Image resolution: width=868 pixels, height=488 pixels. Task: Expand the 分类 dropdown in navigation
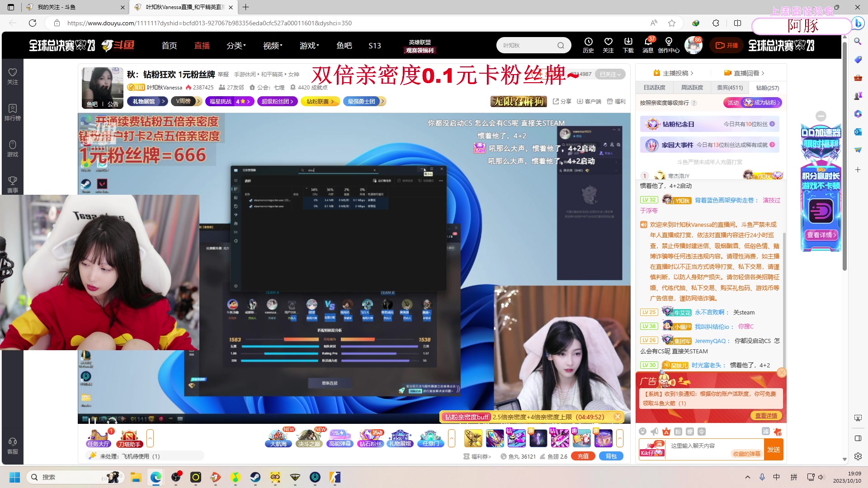click(x=236, y=46)
